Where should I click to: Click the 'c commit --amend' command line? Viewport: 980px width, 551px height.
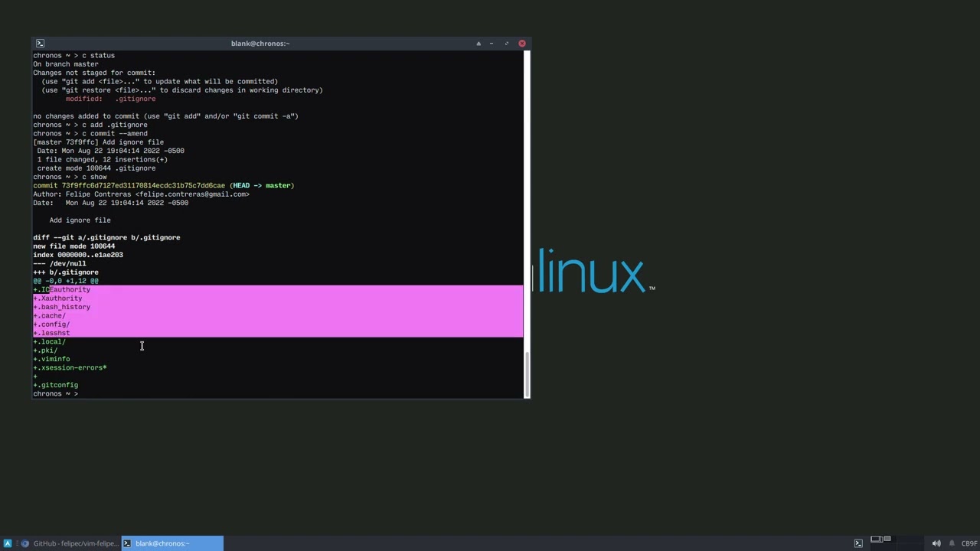pos(90,133)
